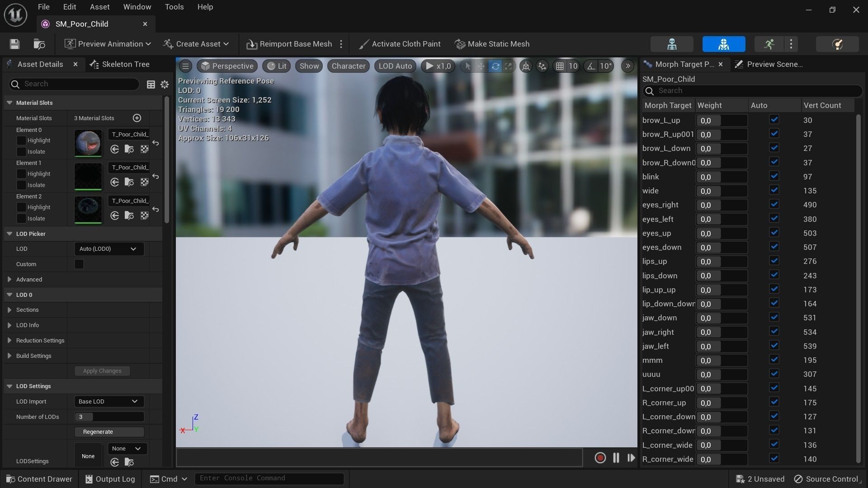Open the File menu

click(44, 7)
